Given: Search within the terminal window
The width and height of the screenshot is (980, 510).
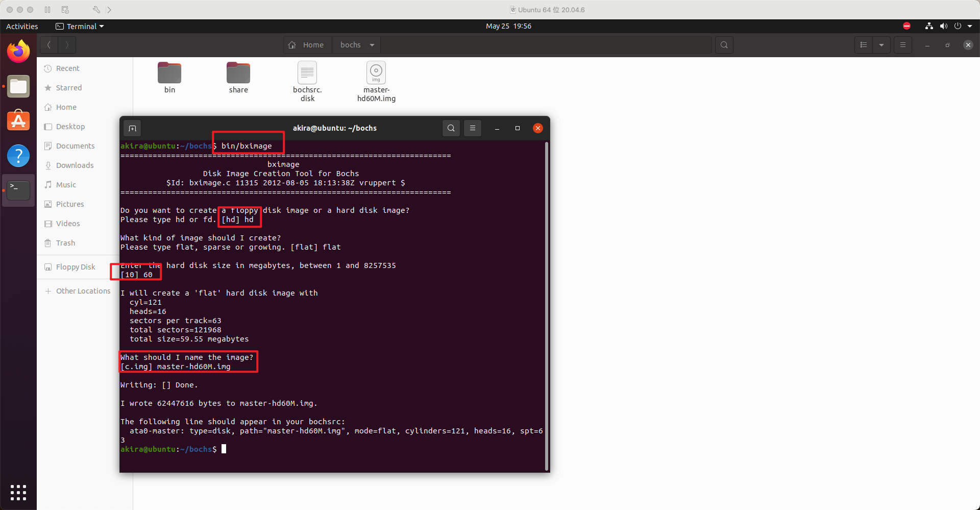Looking at the screenshot, I should (451, 128).
